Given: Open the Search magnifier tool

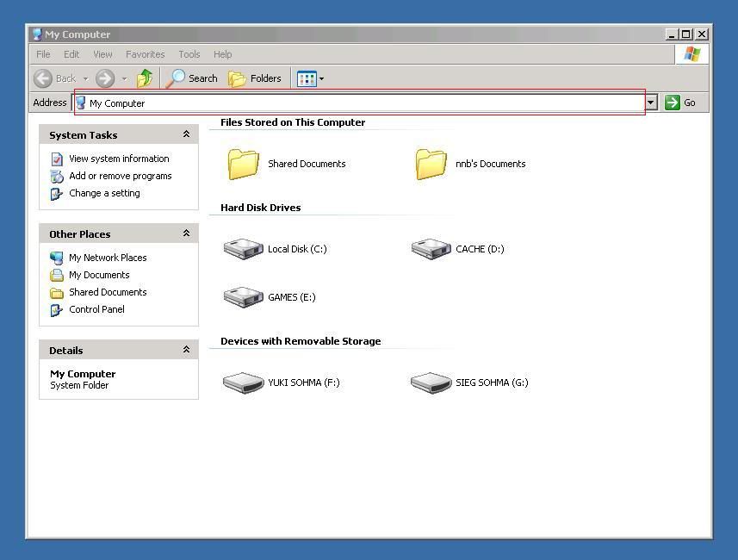Looking at the screenshot, I should (x=176, y=78).
